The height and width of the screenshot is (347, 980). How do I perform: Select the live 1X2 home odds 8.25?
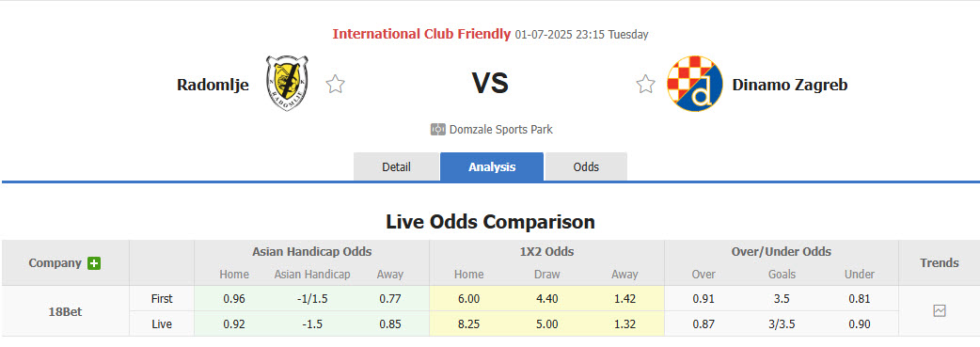[468, 323]
